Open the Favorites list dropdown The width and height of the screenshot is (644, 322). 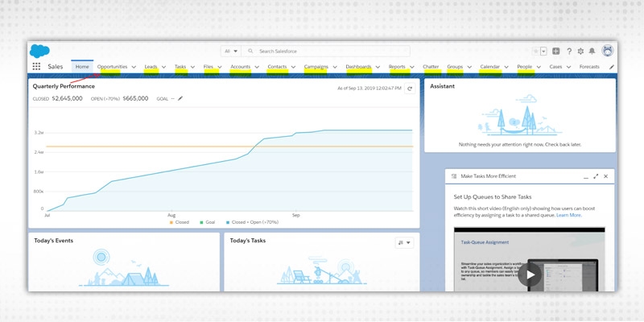543,51
